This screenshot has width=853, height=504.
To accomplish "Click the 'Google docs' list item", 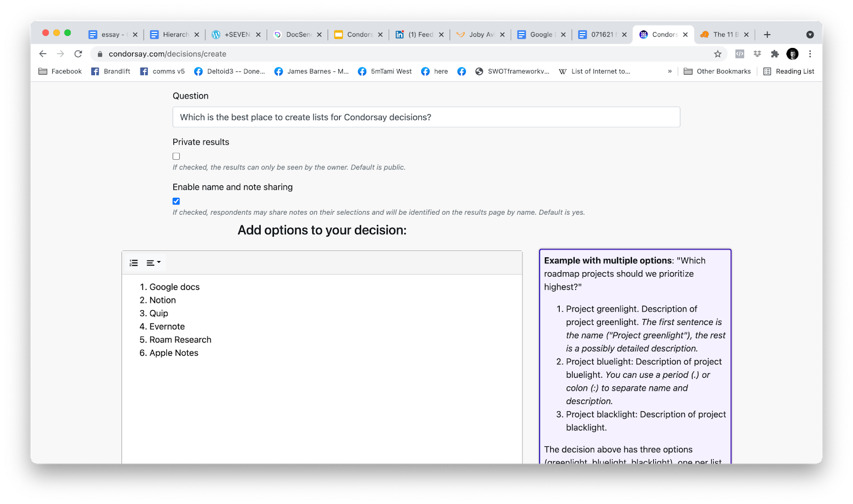I will (x=174, y=287).
